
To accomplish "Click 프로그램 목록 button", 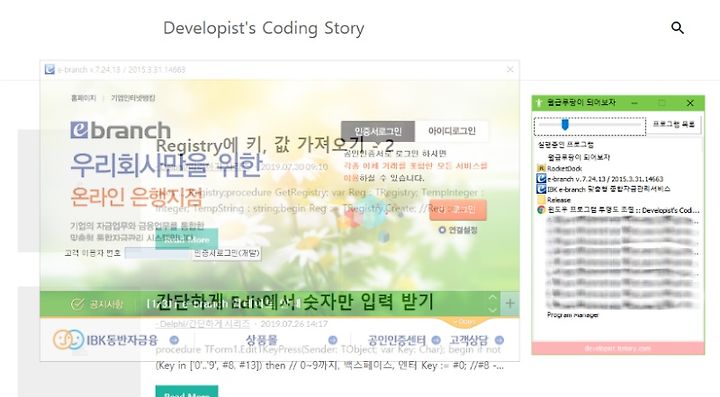I will coord(674,124).
